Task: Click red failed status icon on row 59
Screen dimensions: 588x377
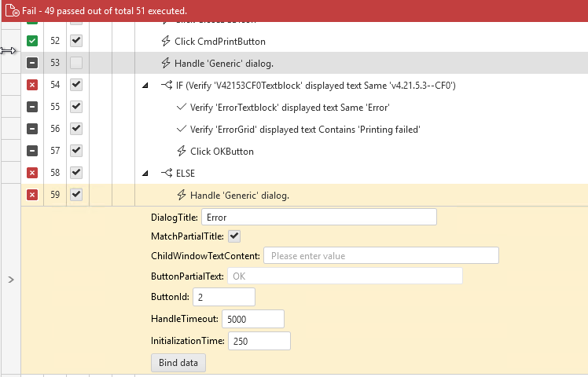Action: coord(32,195)
